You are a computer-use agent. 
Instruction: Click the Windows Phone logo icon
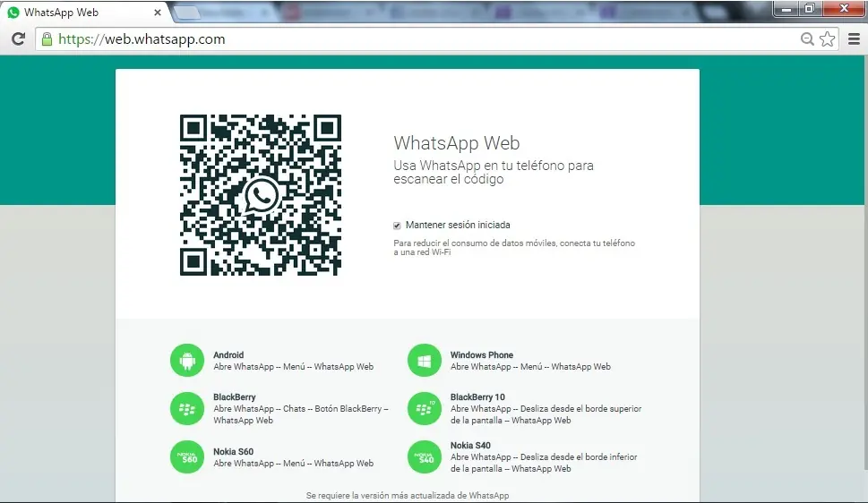(x=424, y=360)
